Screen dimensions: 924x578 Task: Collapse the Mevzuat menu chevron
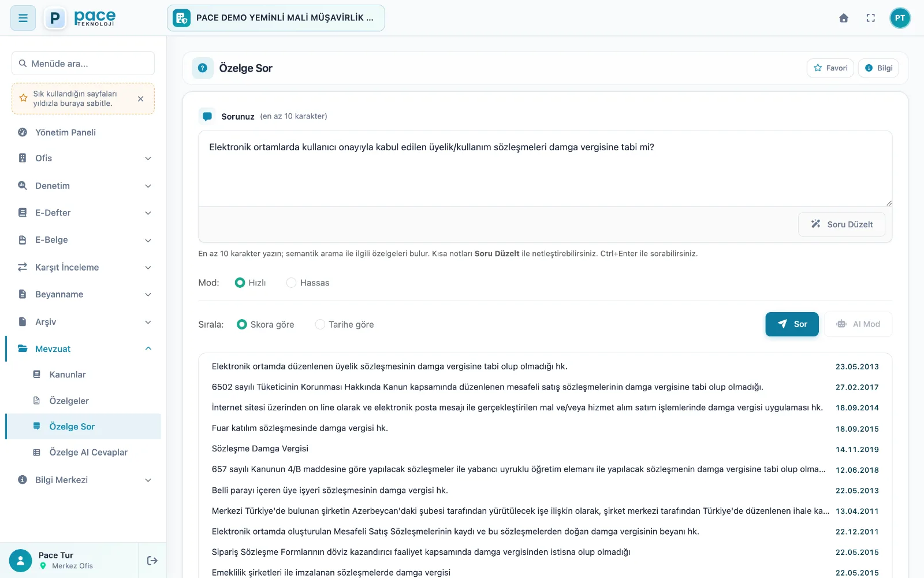[x=148, y=349]
